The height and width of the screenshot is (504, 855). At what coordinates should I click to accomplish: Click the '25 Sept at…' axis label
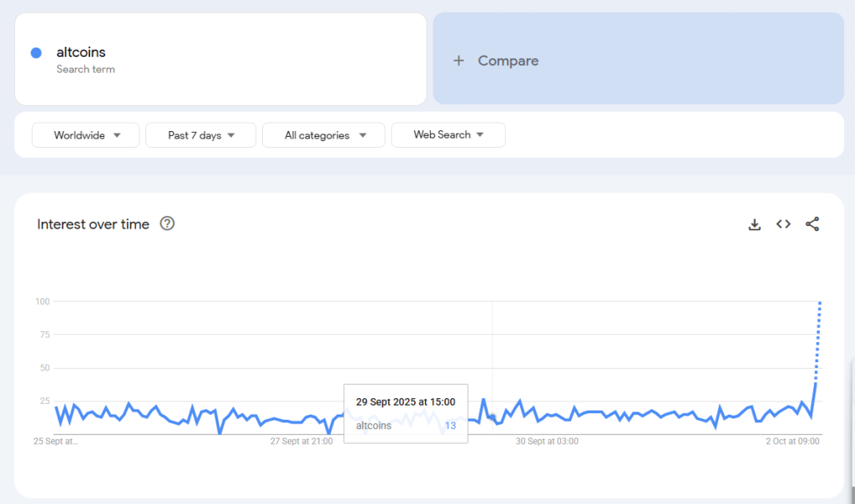coord(56,441)
